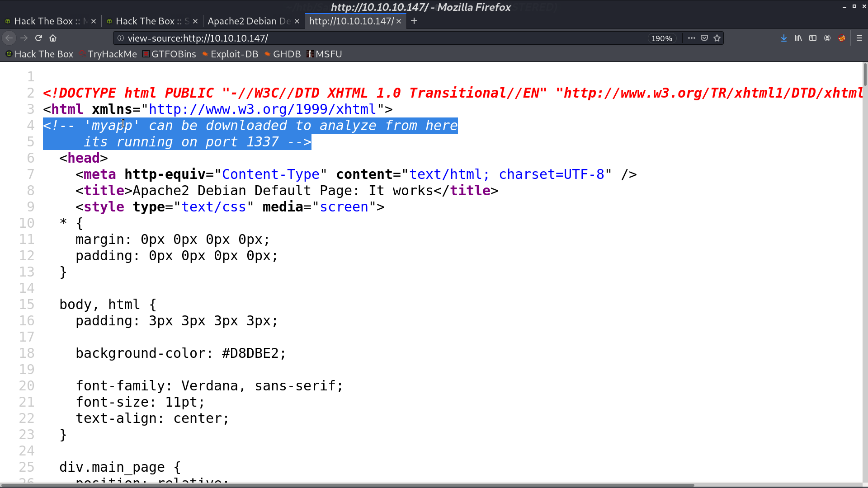Viewport: 868px width, 488px height.
Task: Click the vertical scrollbar thumb
Action: pos(865,75)
